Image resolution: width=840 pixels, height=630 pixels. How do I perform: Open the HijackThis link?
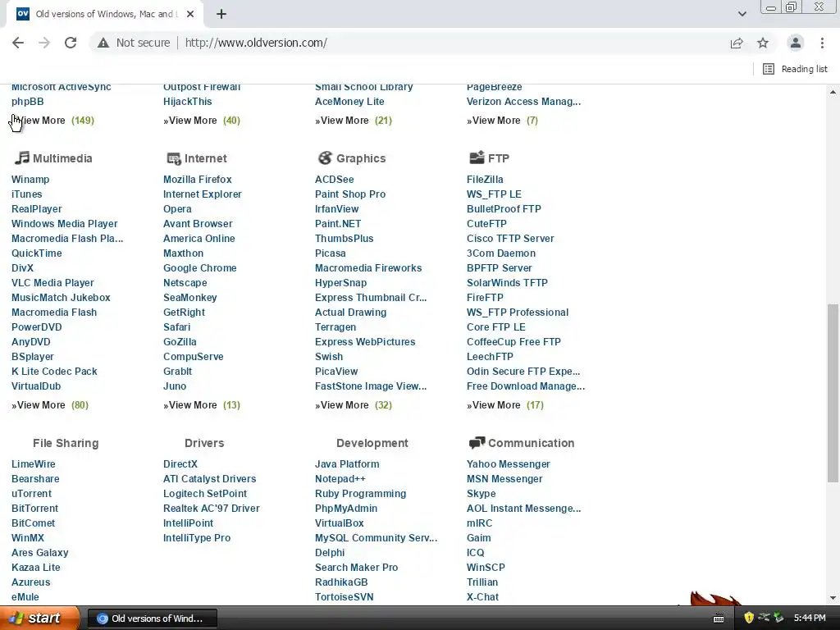[188, 102]
